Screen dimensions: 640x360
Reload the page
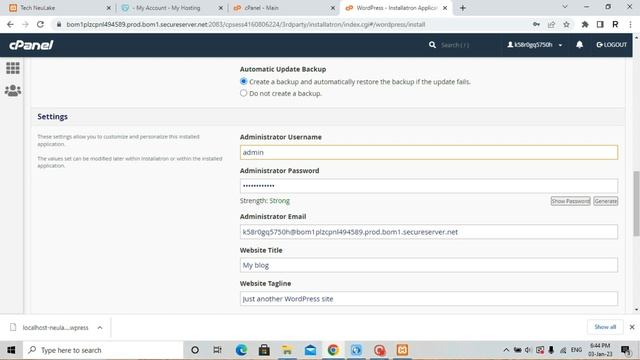point(40,24)
